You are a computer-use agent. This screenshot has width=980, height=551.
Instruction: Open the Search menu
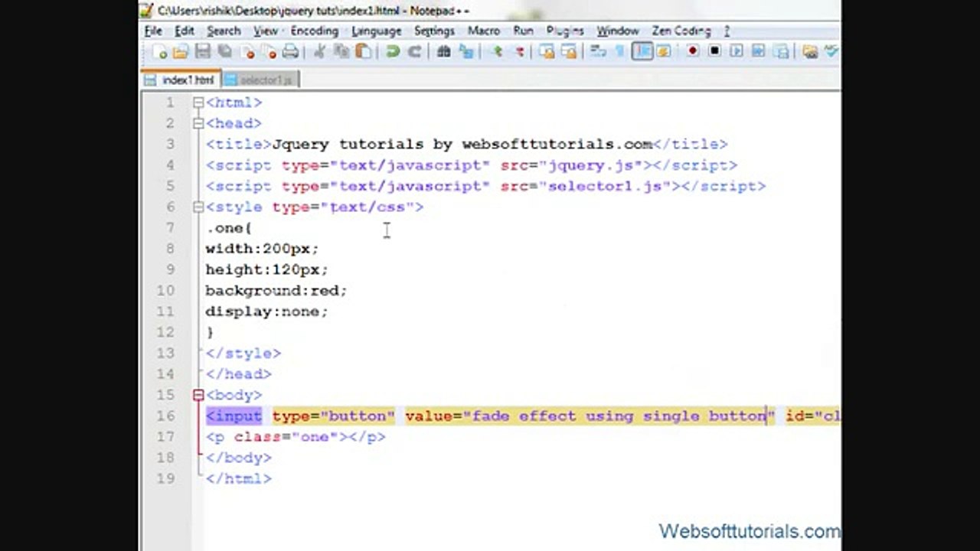point(224,31)
